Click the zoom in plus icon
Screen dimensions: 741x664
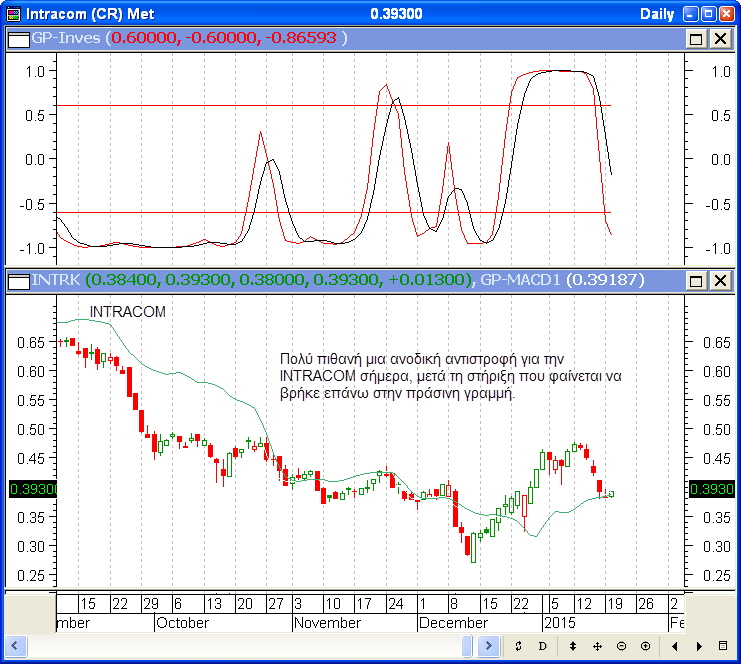point(646,646)
